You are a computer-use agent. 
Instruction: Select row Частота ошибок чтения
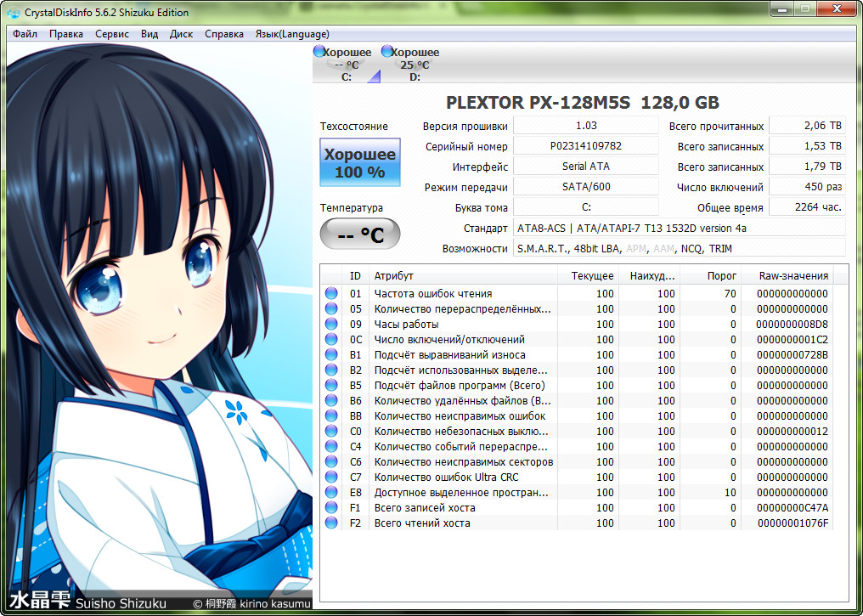[577, 293]
